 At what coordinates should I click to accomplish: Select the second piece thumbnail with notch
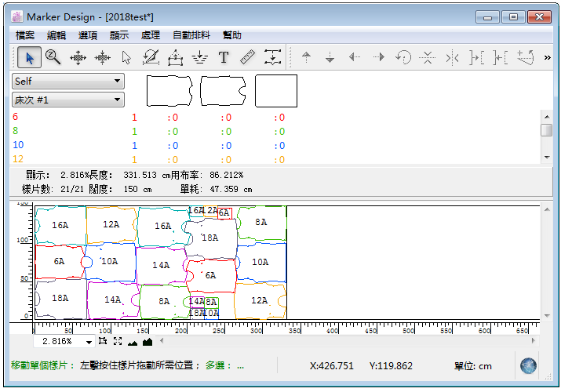pos(223,91)
